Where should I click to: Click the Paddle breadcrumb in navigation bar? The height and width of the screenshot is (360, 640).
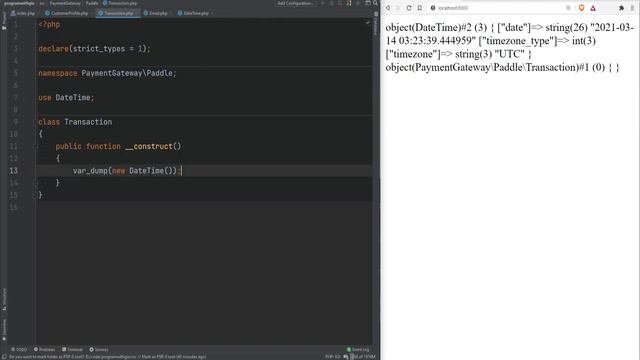92,3
